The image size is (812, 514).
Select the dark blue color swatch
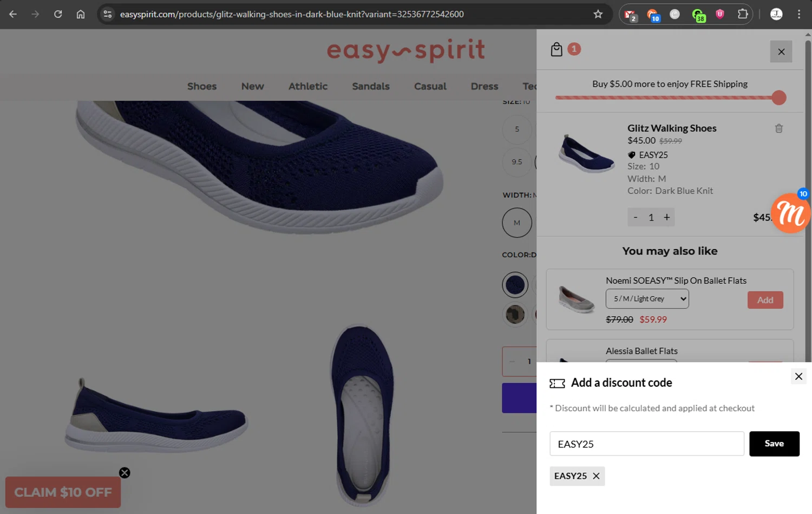pyautogui.click(x=515, y=285)
